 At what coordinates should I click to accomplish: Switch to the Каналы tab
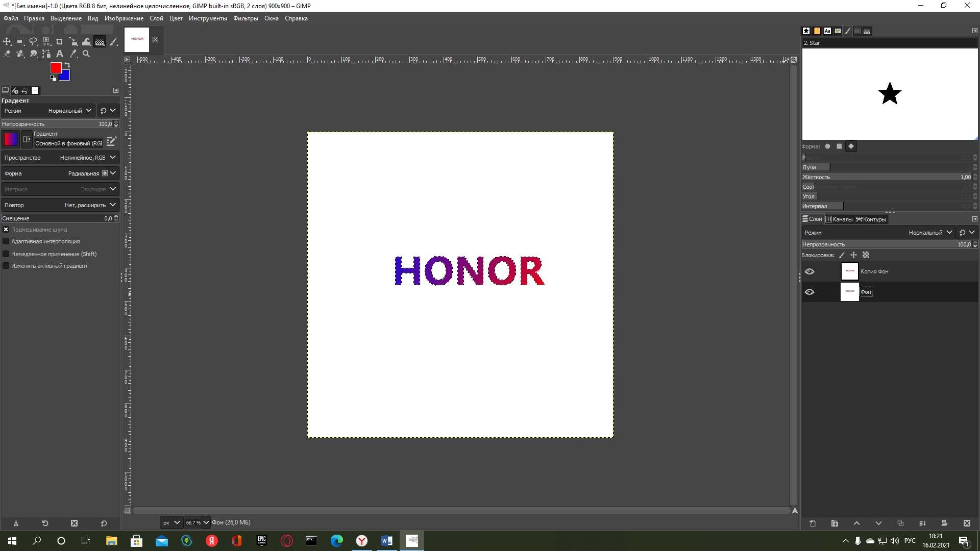(839, 219)
